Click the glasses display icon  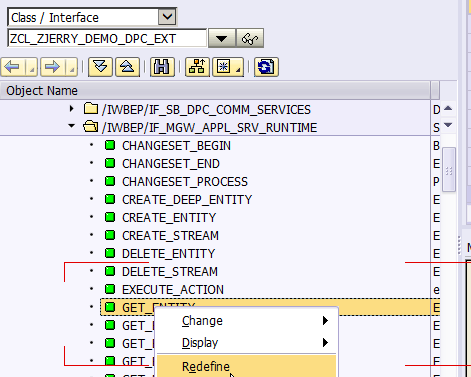pyautogui.click(x=250, y=38)
